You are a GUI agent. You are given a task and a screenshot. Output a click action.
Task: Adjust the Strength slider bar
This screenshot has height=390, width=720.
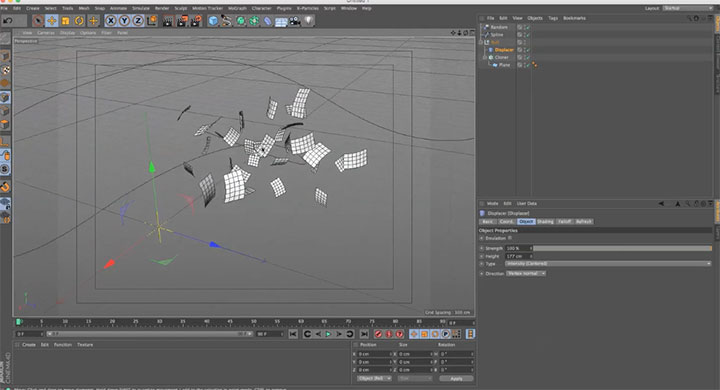pos(622,248)
